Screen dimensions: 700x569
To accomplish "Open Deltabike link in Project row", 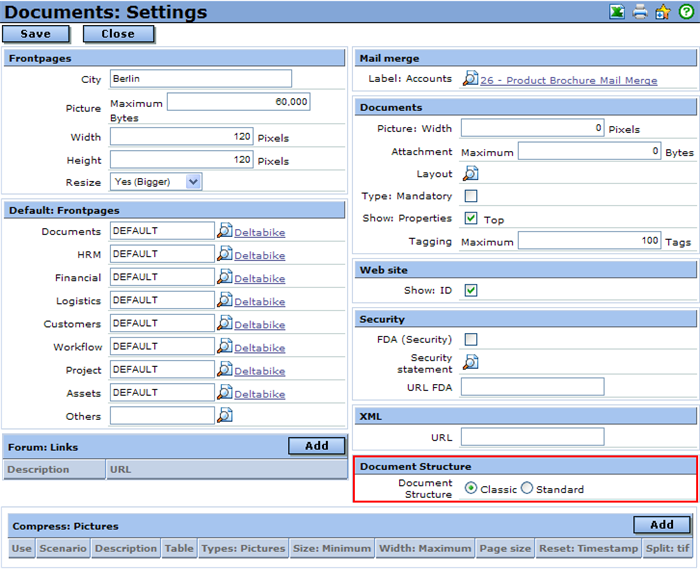I will [259, 371].
